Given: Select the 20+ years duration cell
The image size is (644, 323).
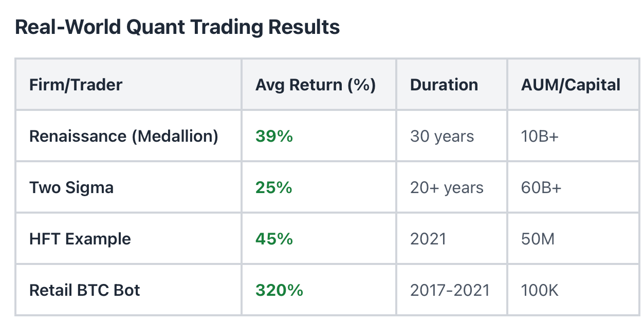Looking at the screenshot, I should 447,187.
